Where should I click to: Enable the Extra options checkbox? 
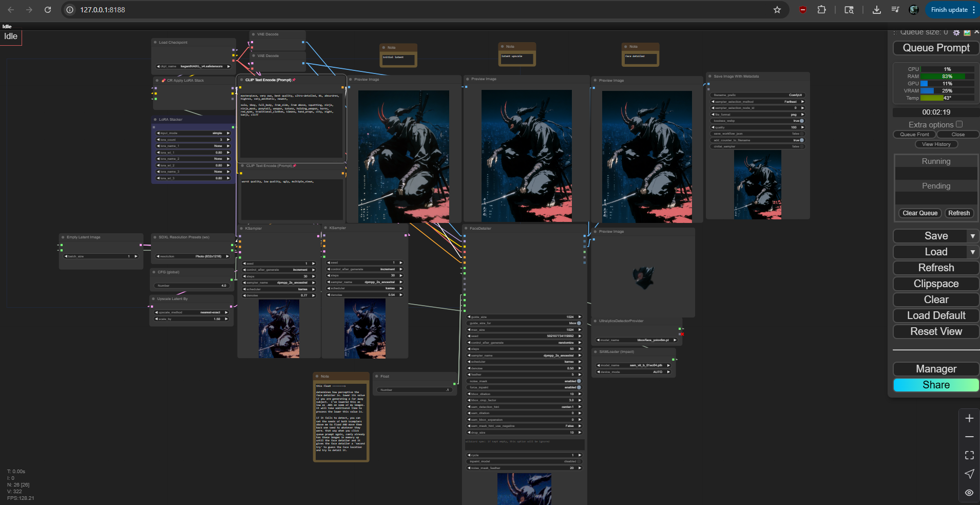pos(959,124)
